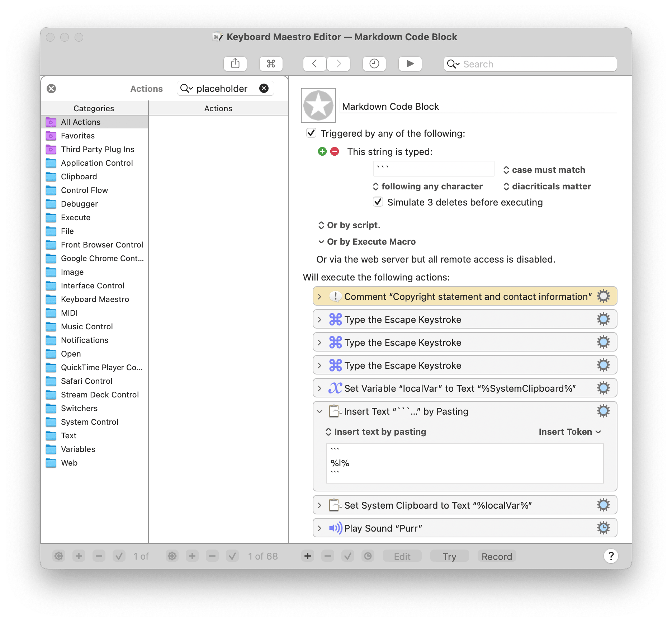The image size is (672, 622).
Task: Remove the trigger with red minus
Action: (335, 151)
